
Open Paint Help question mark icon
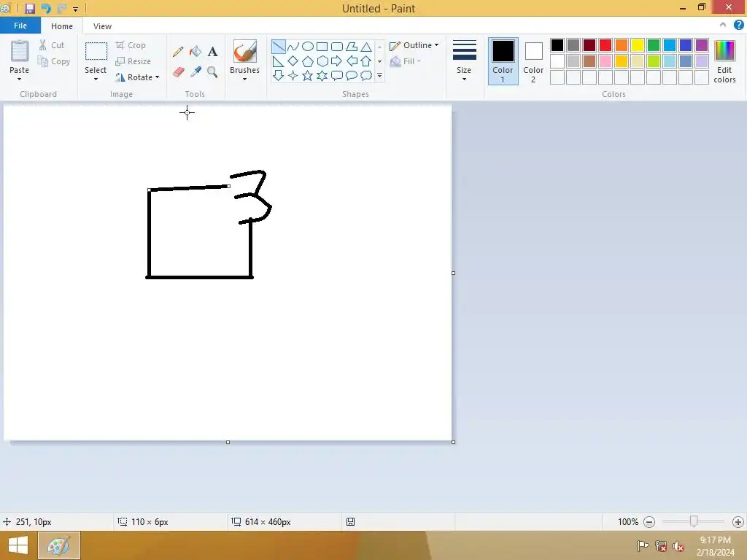click(738, 26)
